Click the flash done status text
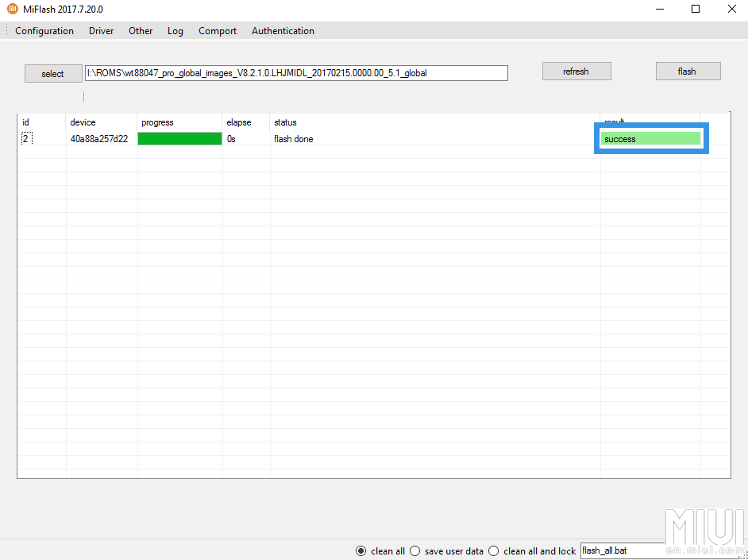The image size is (748, 560). tap(293, 139)
